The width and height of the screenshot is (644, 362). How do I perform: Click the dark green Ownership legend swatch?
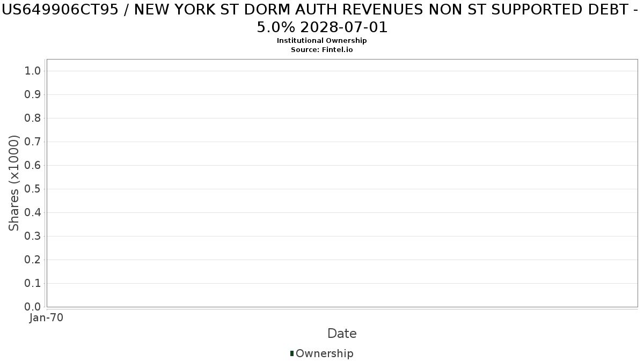tap(292, 353)
